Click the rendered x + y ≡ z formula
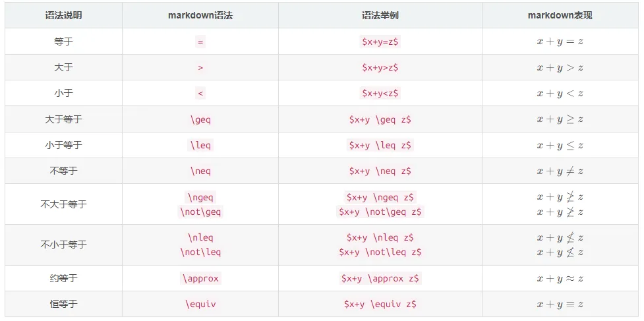Screen dimensions: 644x321 pyautogui.click(x=560, y=305)
